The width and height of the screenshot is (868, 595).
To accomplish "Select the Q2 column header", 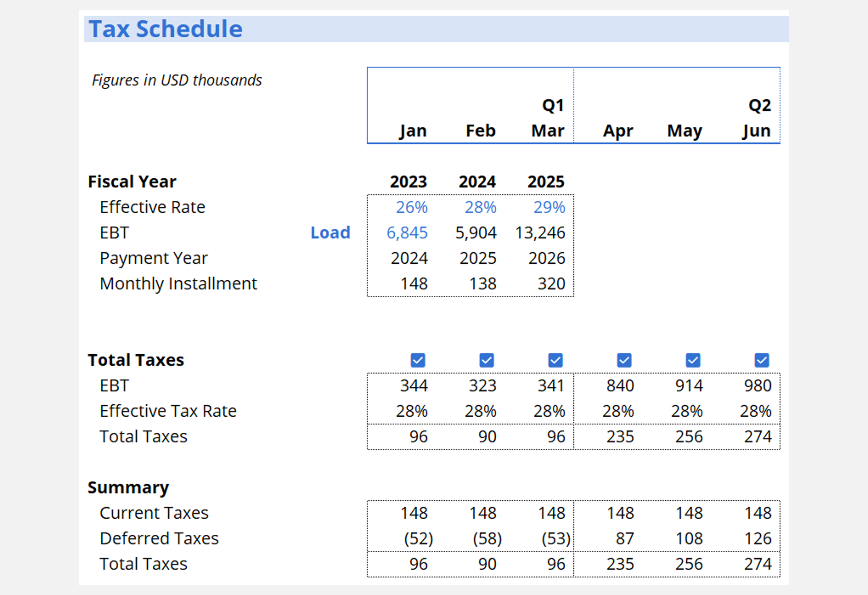I will pyautogui.click(x=759, y=105).
